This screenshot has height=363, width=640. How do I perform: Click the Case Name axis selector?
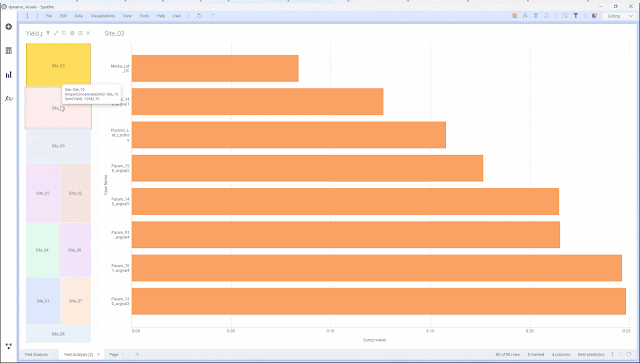[106, 185]
